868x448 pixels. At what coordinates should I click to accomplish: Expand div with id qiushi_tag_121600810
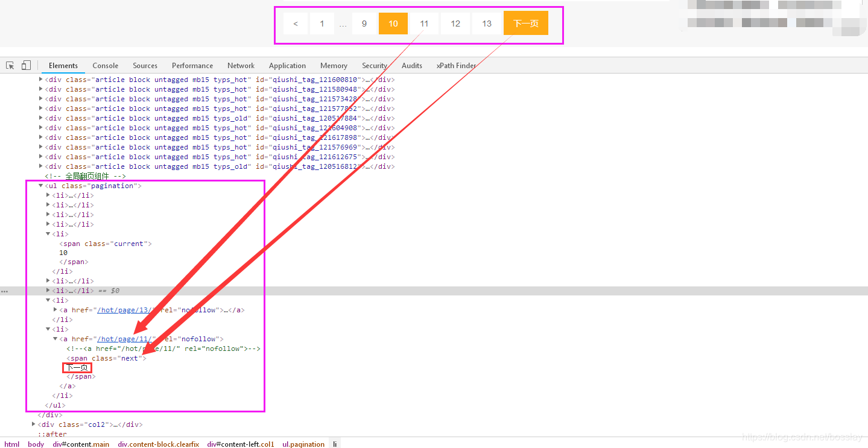pos(41,80)
